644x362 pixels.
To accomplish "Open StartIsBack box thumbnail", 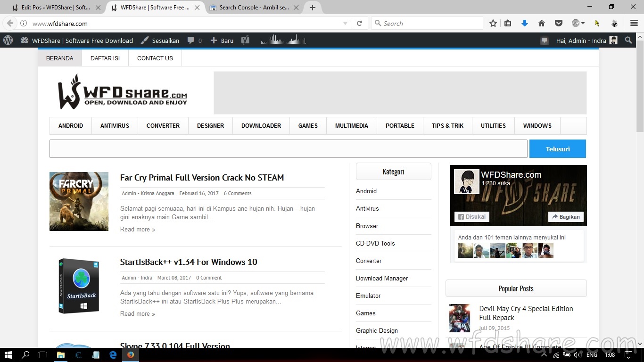I will point(79,286).
